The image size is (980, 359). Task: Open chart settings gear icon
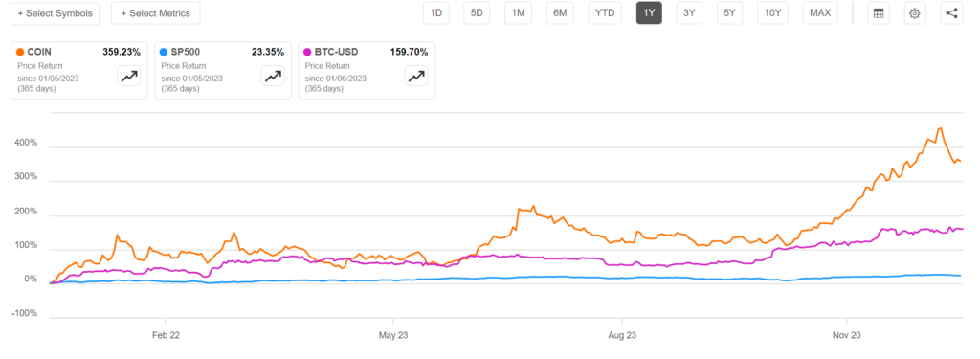[x=914, y=13]
